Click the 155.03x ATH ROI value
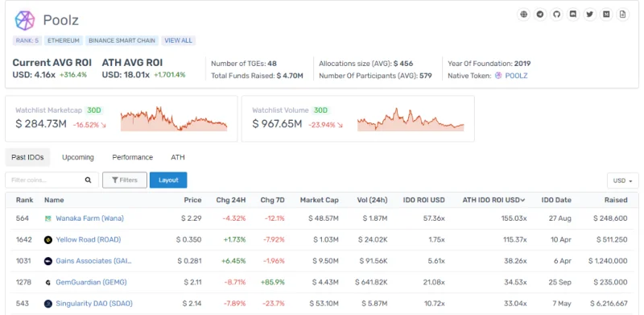The width and height of the screenshot is (644, 315). pos(514,218)
